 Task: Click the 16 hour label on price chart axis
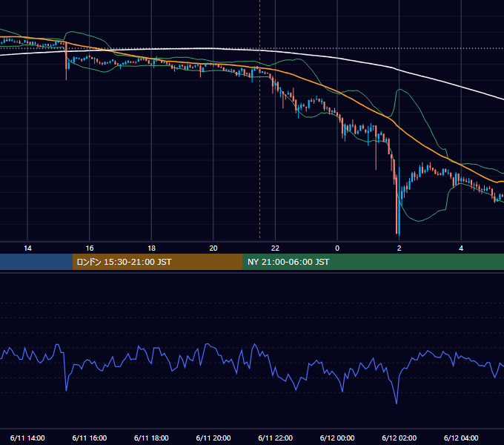point(90,248)
